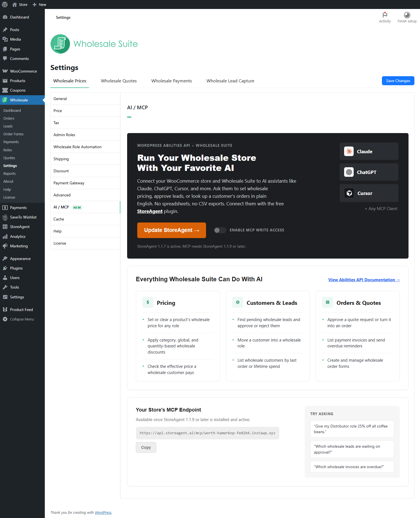Switch to Wholesale Lead Capture tab

click(230, 81)
